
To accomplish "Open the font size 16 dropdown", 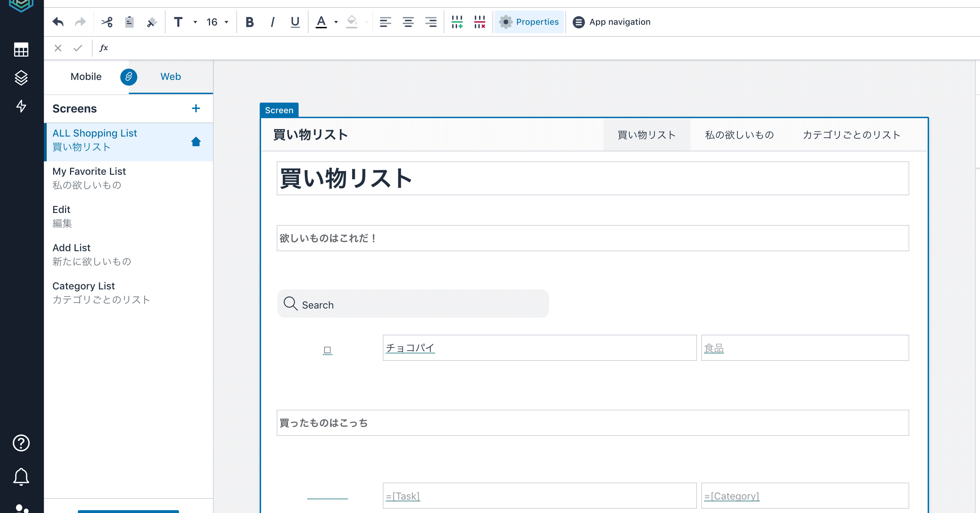I will point(226,22).
